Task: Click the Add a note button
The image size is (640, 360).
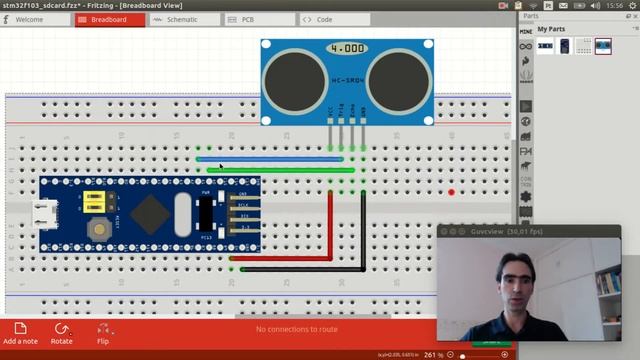Action: point(20,333)
